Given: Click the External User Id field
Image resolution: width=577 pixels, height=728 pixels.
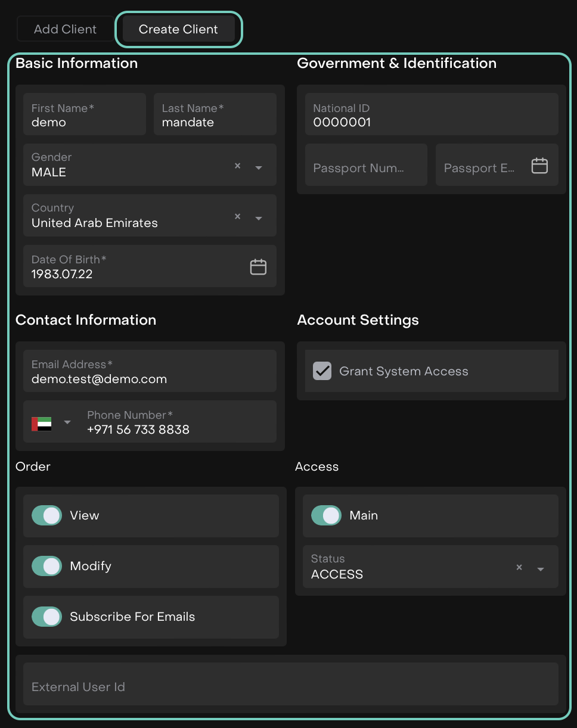Looking at the screenshot, I should point(290,687).
